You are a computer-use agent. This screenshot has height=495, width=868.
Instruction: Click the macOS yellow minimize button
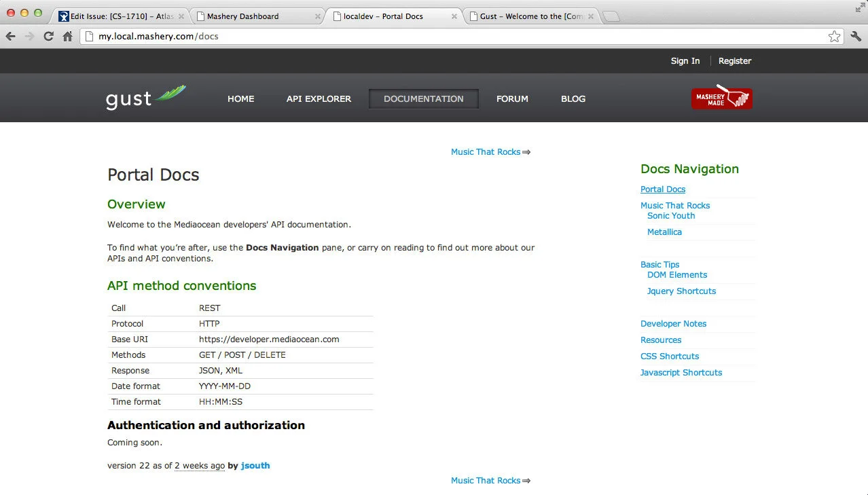pos(24,13)
